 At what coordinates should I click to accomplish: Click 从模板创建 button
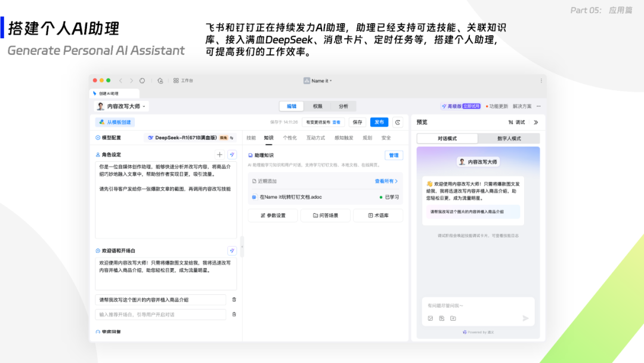[116, 122]
